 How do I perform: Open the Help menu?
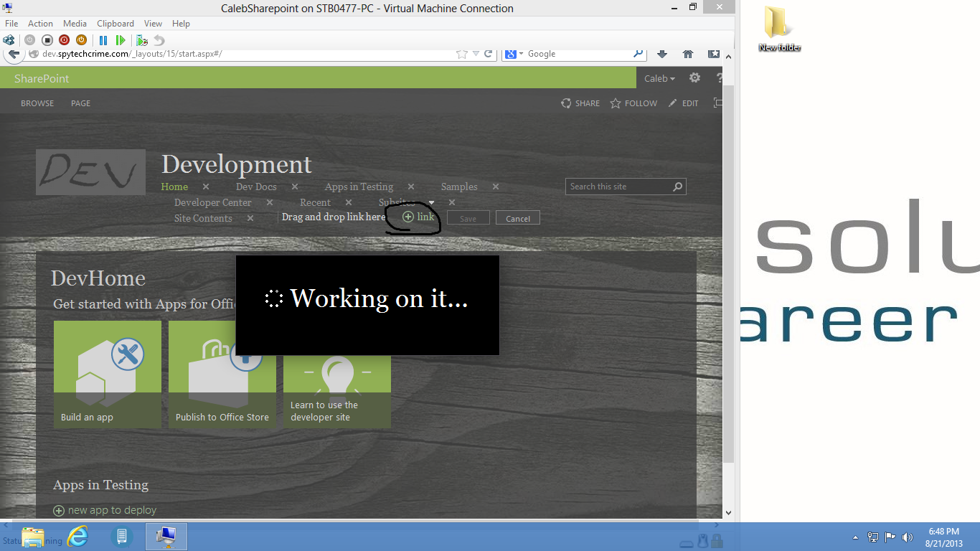tap(181, 24)
